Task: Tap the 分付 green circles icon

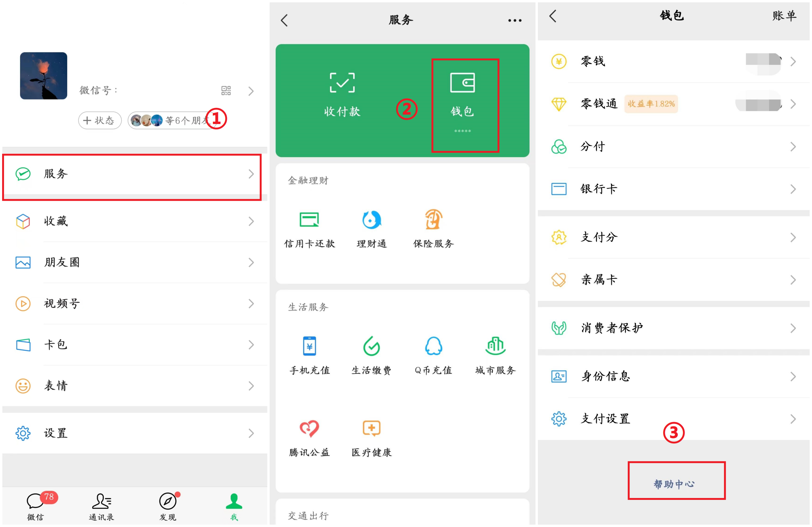Action: pyautogui.click(x=559, y=147)
